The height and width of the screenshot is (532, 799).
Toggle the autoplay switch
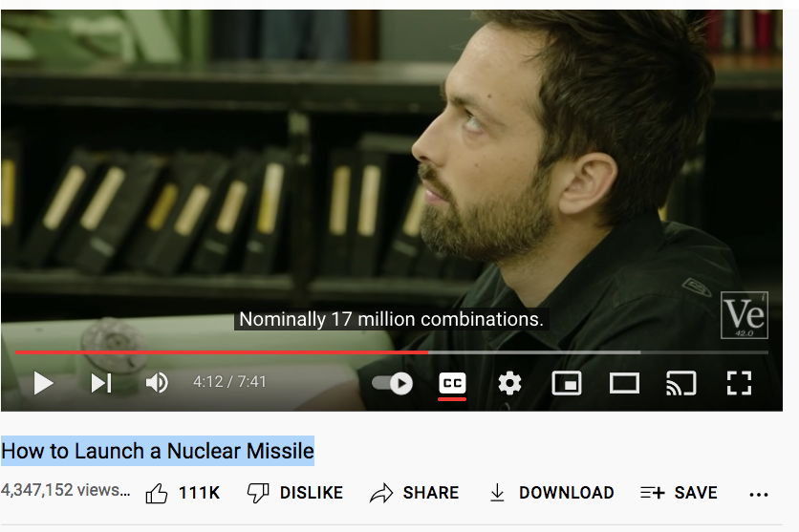pos(392,383)
